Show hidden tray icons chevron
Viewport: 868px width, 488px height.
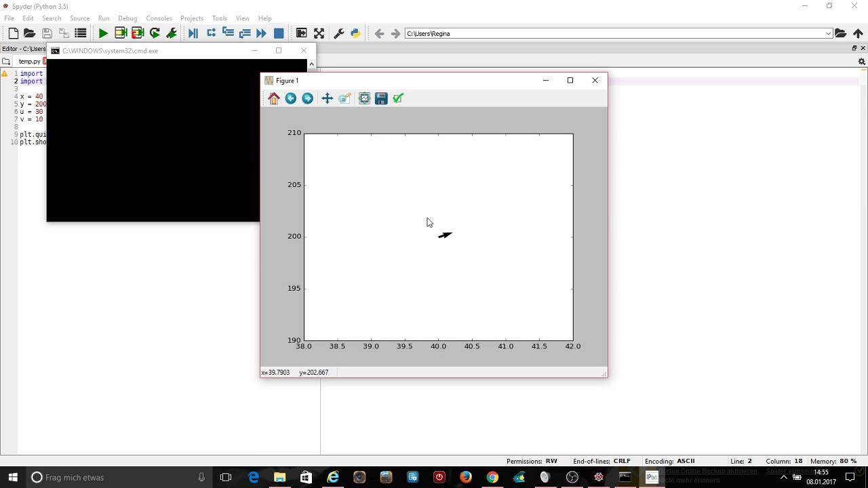(784, 477)
